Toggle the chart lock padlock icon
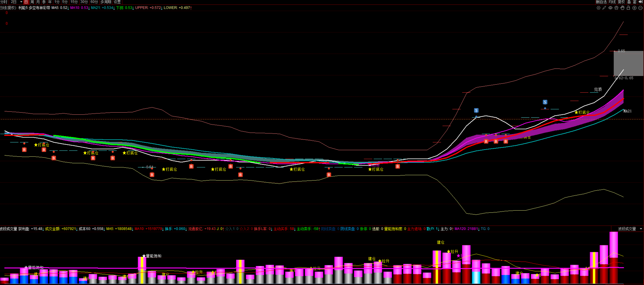Screen dimensions: 644x285 pos(628,8)
